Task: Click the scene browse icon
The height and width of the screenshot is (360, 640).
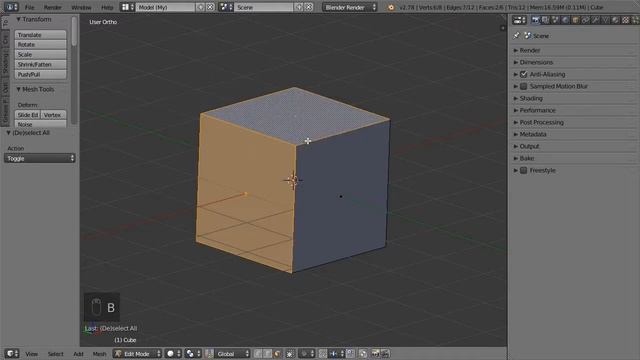Action: [x=226, y=7]
